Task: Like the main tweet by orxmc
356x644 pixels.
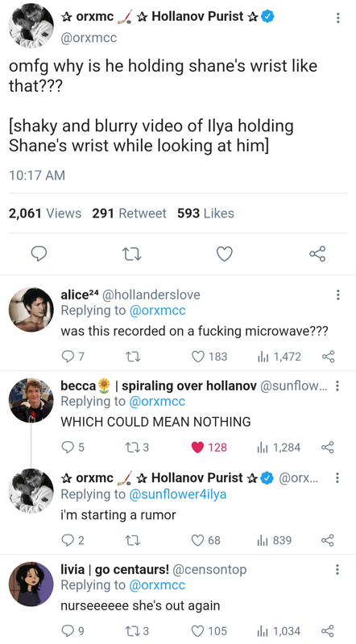Action: point(225,254)
